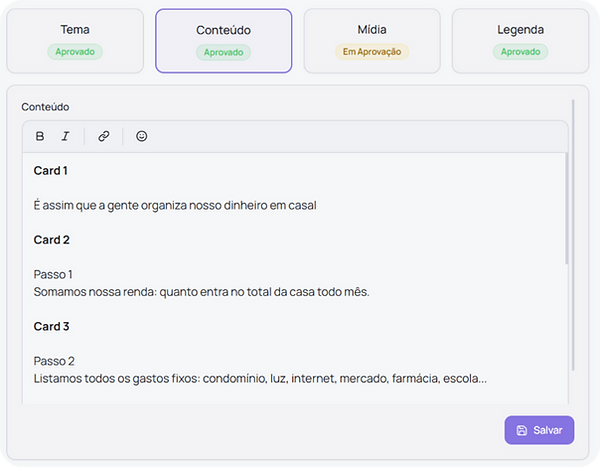Screen dimensions: 600x467
Task: Click the "Listamos todos os gastos fixos" line
Action: (260, 379)
